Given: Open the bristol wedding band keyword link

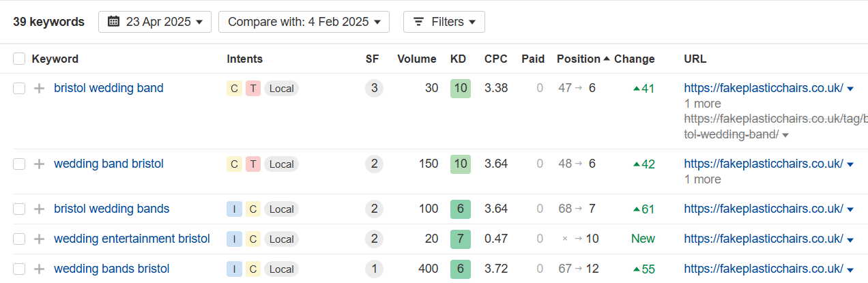Looking at the screenshot, I should click(108, 88).
